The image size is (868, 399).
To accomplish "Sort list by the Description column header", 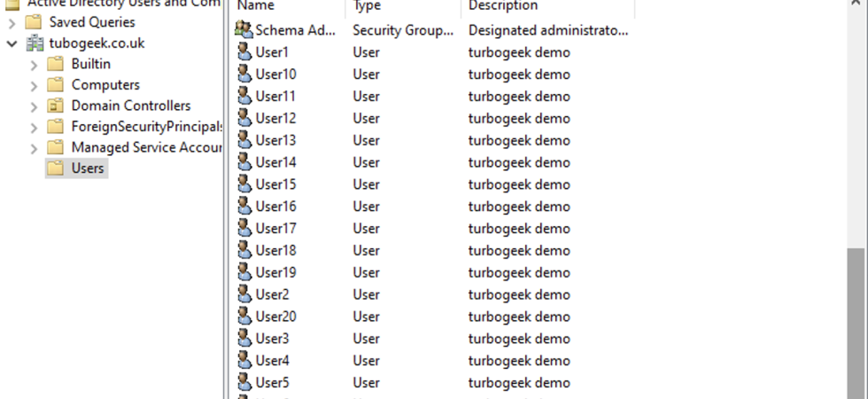I will click(x=547, y=6).
